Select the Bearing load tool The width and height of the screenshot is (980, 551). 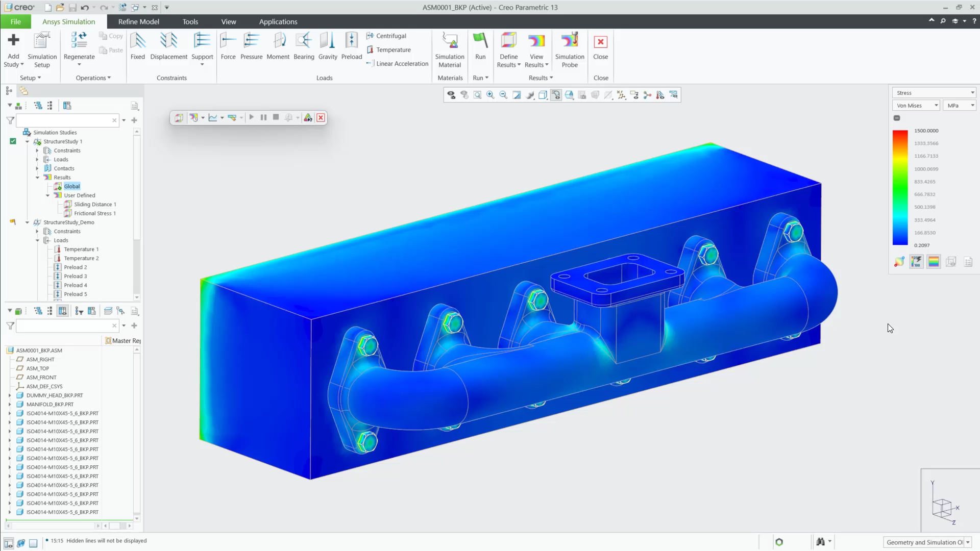coord(304,46)
